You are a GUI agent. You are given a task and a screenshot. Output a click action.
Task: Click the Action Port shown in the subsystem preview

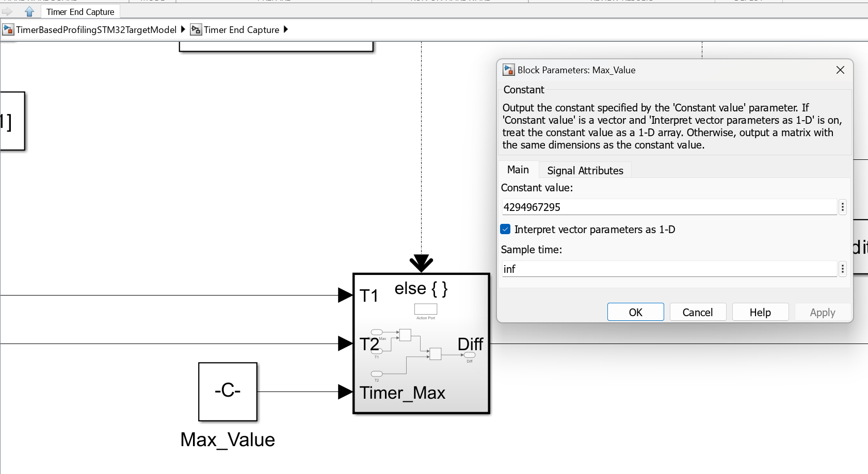[x=425, y=310]
